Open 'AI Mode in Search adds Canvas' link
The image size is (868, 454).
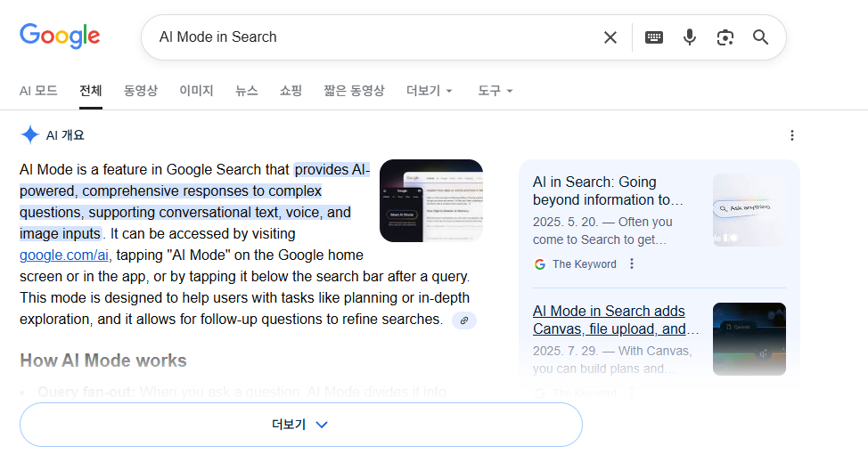[615, 320]
